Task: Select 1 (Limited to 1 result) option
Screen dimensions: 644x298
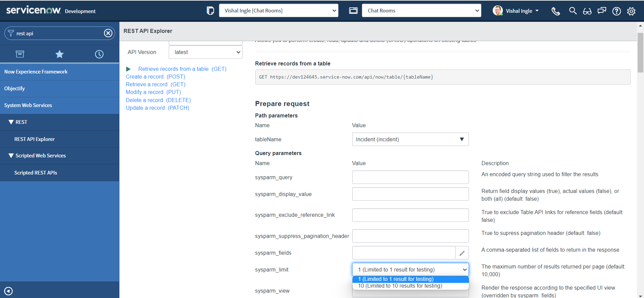Action: (x=410, y=279)
